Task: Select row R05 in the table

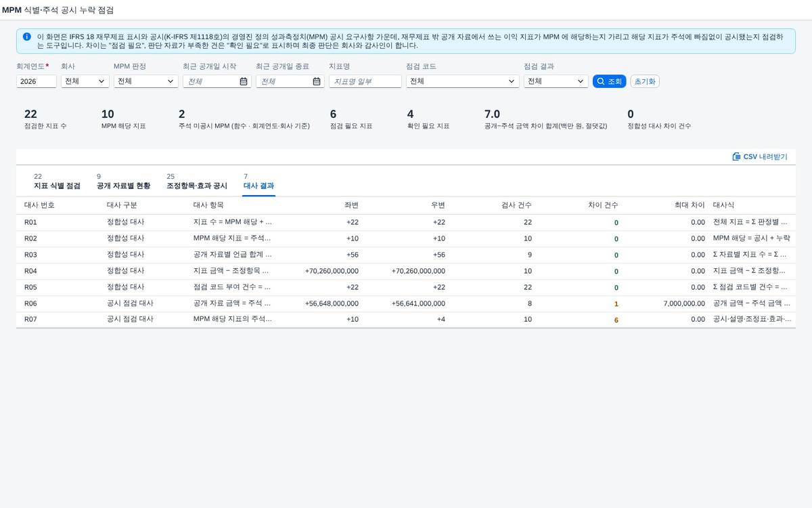Action: 406,287
